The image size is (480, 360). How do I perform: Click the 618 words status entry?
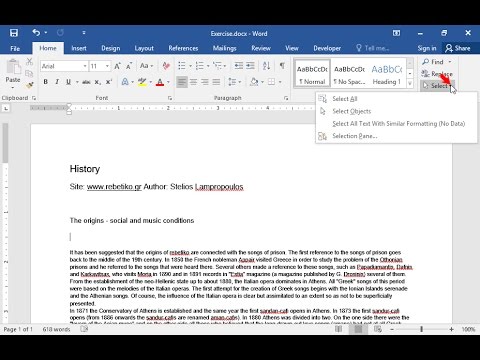[x=56, y=329]
